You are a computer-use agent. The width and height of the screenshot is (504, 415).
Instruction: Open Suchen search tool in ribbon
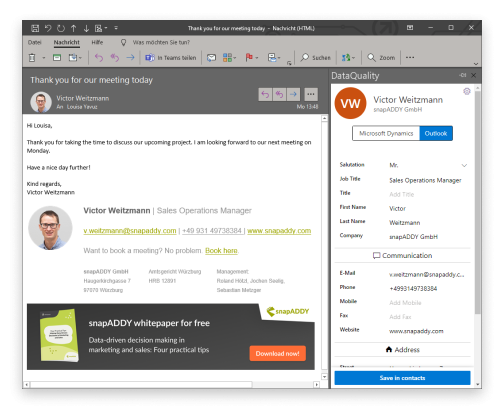point(315,58)
